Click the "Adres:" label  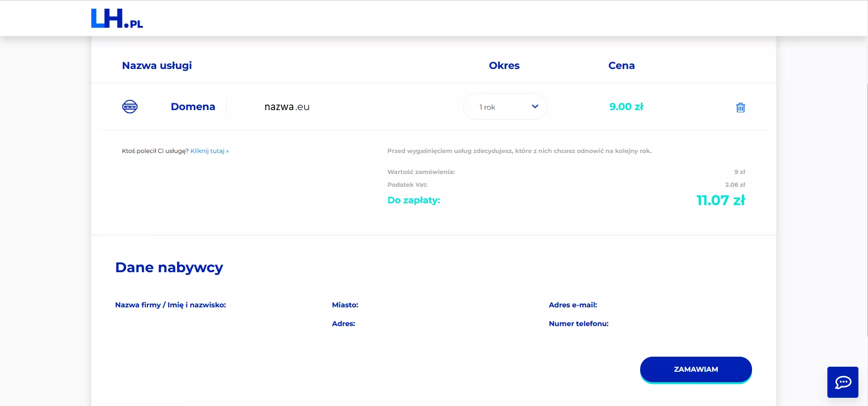click(343, 324)
